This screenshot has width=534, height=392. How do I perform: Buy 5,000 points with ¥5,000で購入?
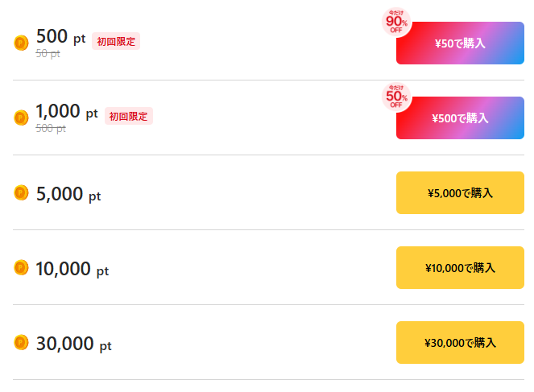[460, 193]
